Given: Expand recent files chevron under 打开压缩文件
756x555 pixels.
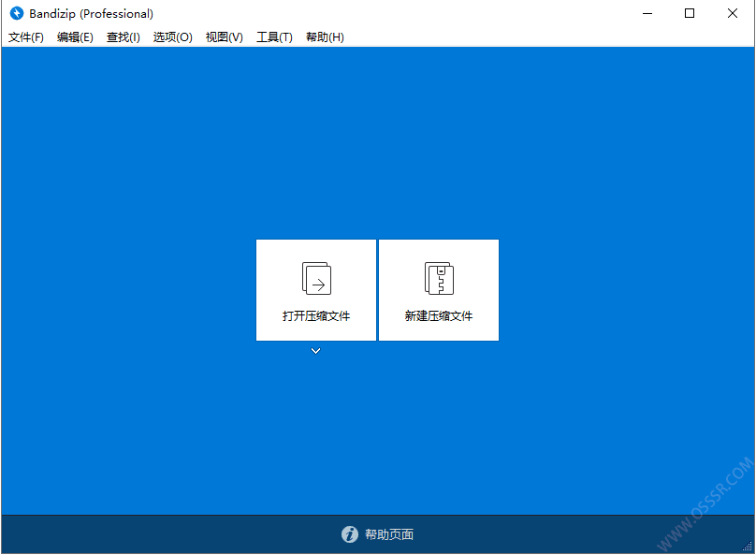Looking at the screenshot, I should pos(316,351).
